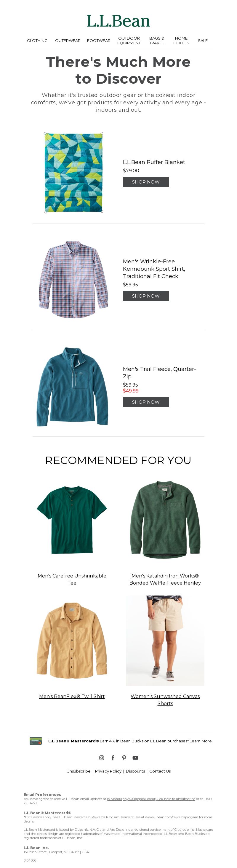Image resolution: width=237 pixels, height=868 pixels.
Task: Open the YouTube social icon
Action: 135,757
